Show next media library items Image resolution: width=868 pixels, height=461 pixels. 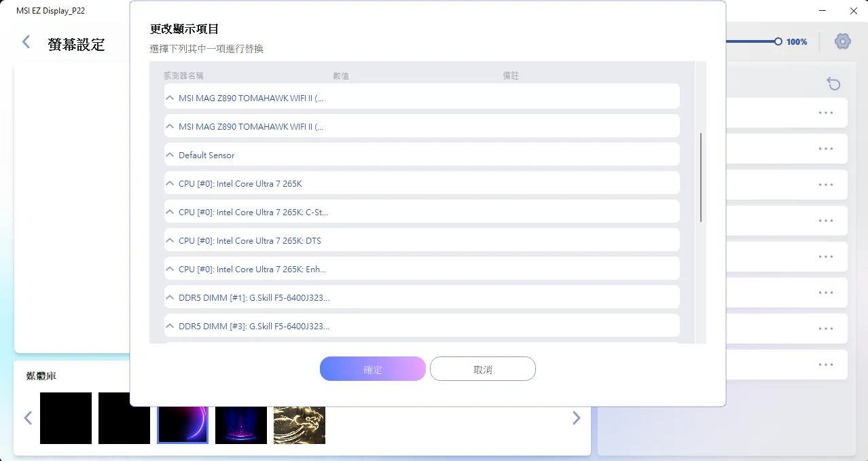pos(576,418)
